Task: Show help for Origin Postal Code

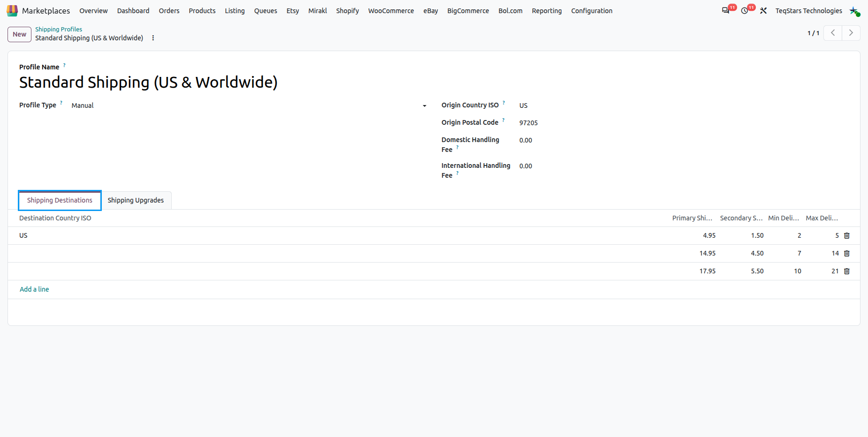Action: pyautogui.click(x=503, y=120)
